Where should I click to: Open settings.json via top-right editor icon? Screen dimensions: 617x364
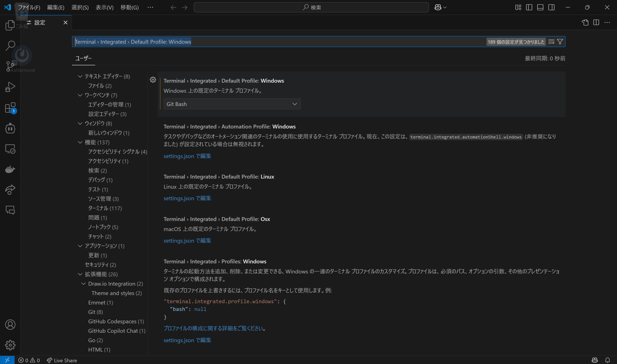[585, 22]
